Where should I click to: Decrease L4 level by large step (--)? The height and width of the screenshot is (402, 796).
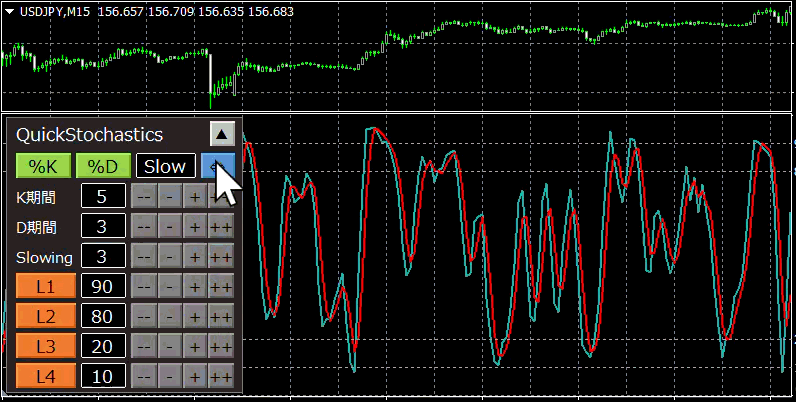[144, 376]
